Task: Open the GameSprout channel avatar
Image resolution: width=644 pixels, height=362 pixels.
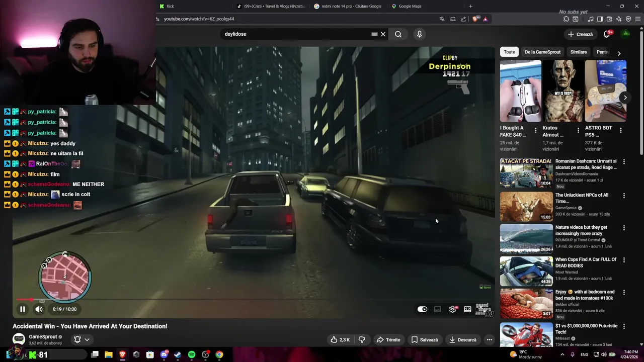Action: 19,339
